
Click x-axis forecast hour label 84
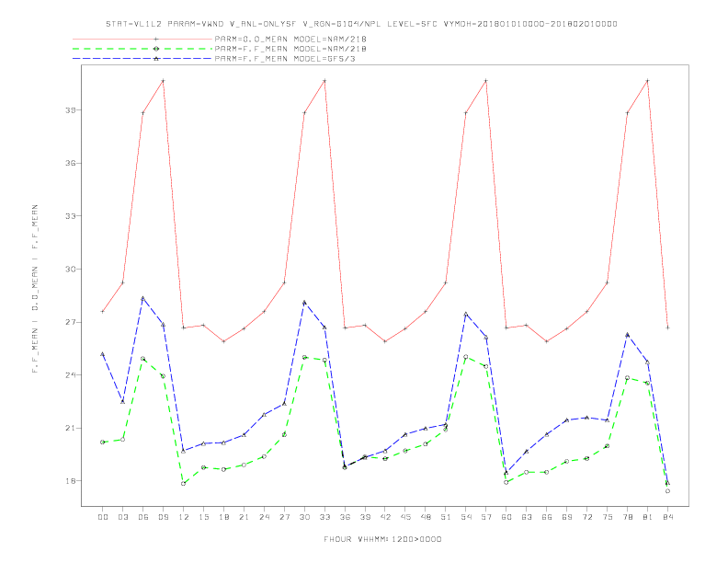click(x=667, y=517)
